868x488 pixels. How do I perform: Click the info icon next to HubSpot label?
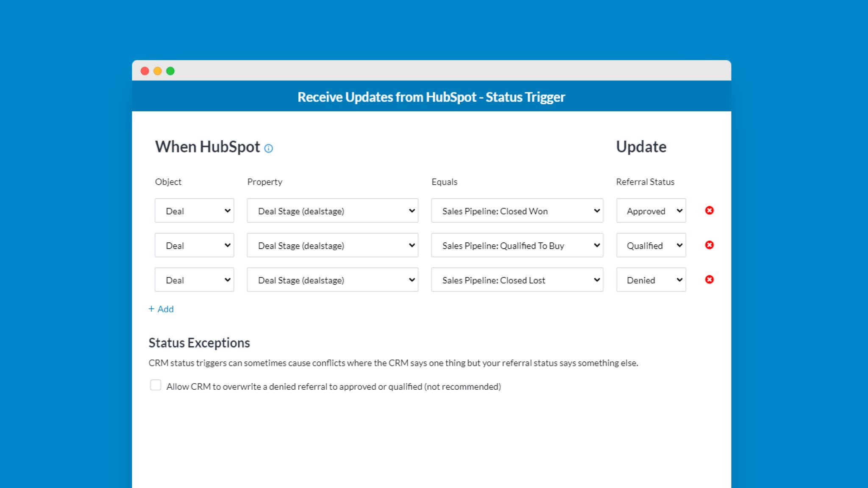point(269,148)
